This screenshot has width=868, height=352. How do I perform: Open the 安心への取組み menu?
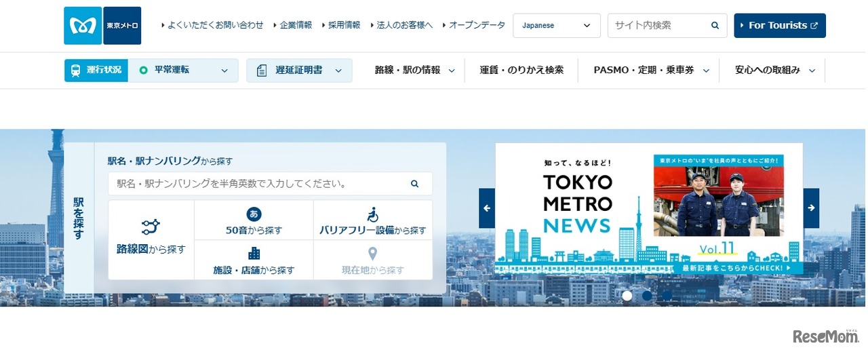(768, 70)
